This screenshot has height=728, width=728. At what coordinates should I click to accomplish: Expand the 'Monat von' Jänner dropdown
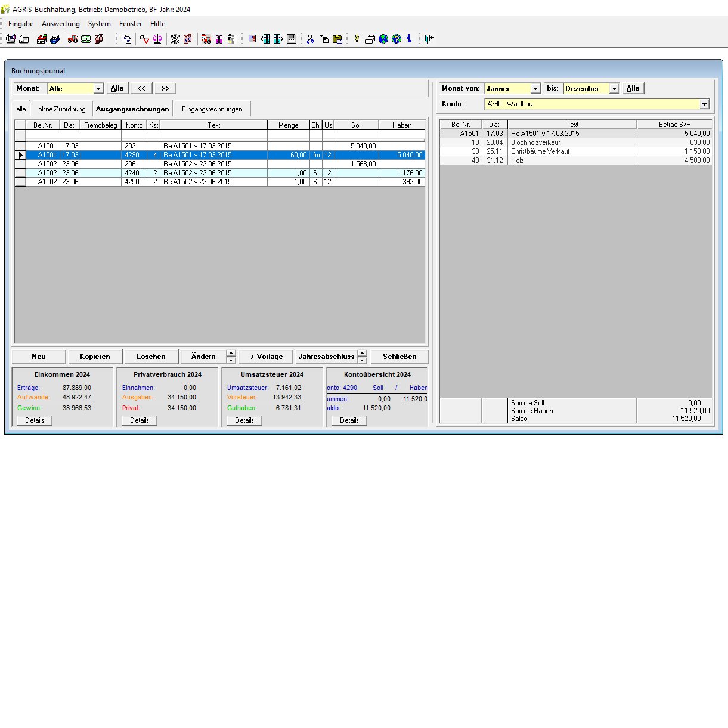(535, 89)
